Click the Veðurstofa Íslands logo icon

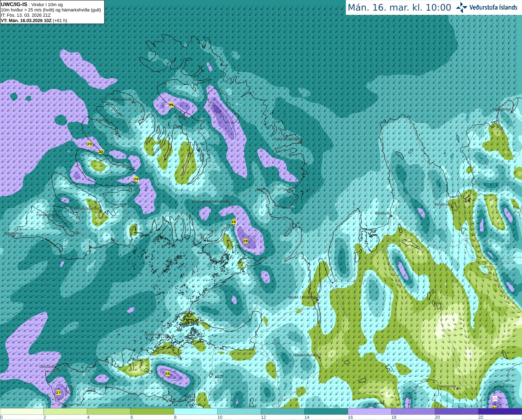pos(462,7)
